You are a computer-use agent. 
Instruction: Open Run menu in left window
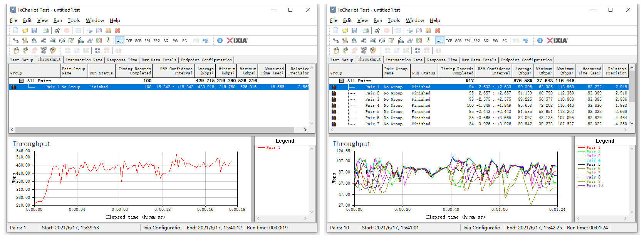58,20
